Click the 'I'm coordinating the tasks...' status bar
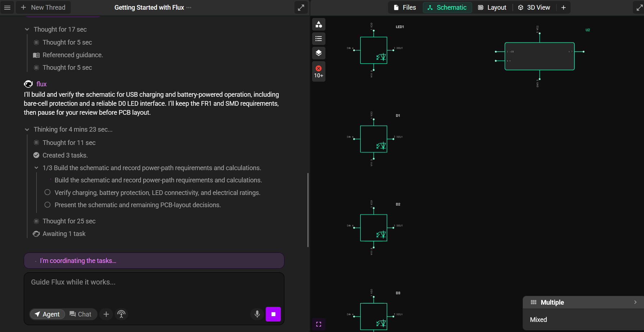Screen dimensions: 644x332 pos(154,261)
